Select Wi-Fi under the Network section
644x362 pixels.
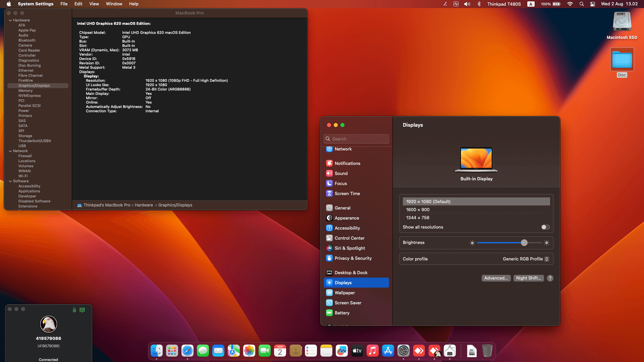pos(23,176)
